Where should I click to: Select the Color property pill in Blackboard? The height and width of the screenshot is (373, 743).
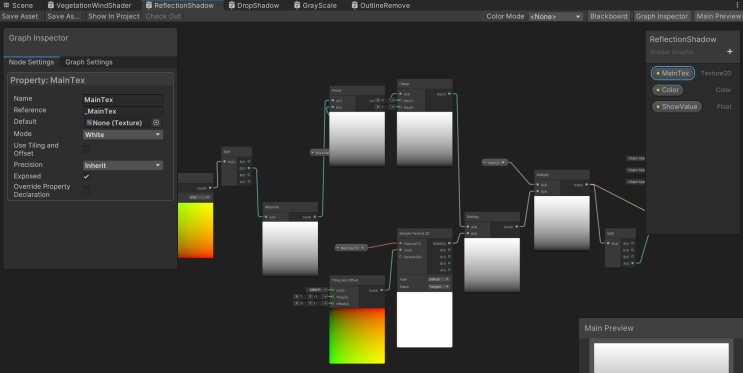[x=667, y=90]
